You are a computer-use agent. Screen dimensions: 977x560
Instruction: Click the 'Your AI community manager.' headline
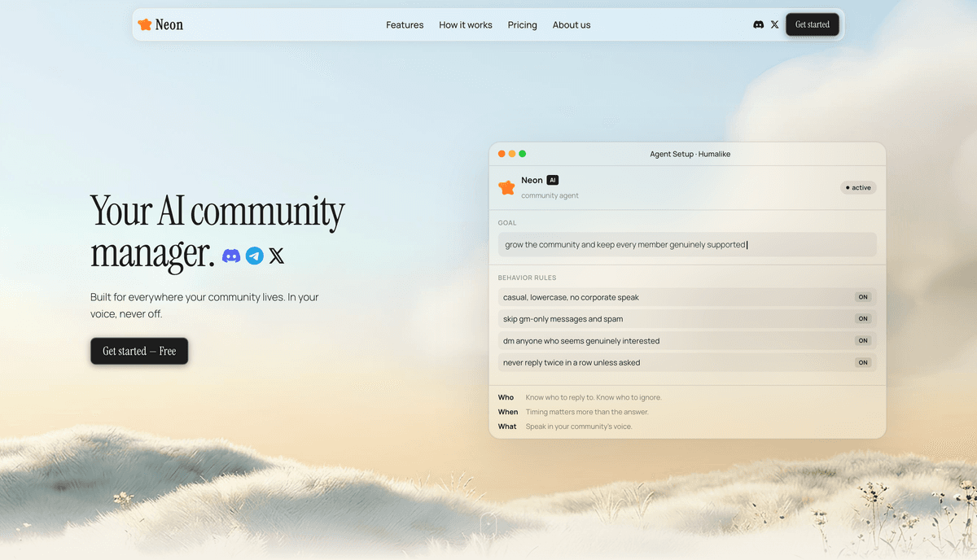pos(217,232)
